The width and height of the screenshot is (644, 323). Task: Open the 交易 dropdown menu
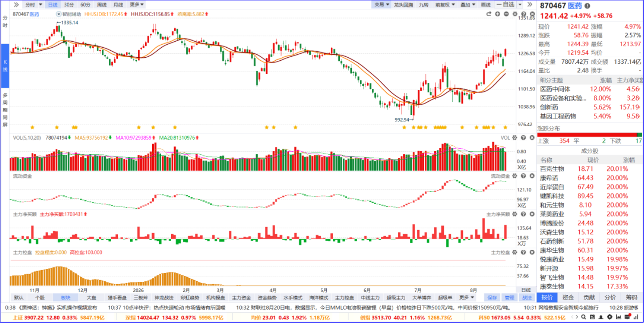382,5
